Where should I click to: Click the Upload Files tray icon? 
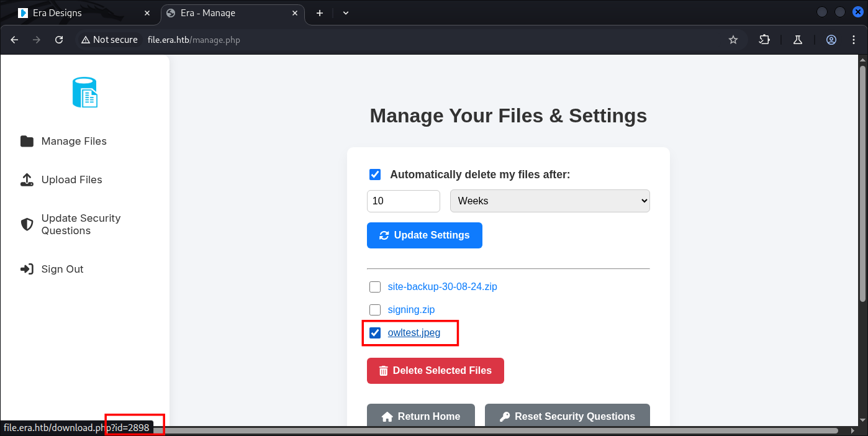[27, 180]
